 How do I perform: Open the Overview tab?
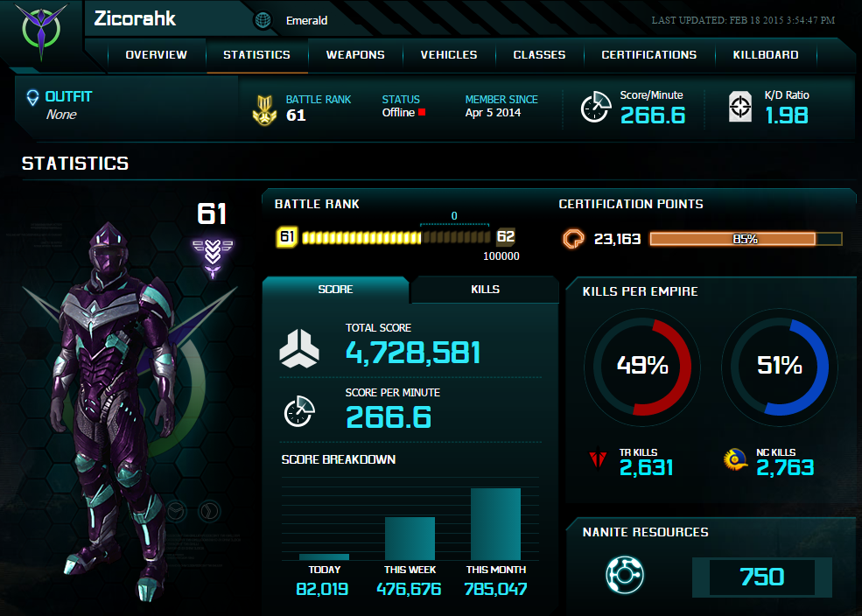click(156, 55)
